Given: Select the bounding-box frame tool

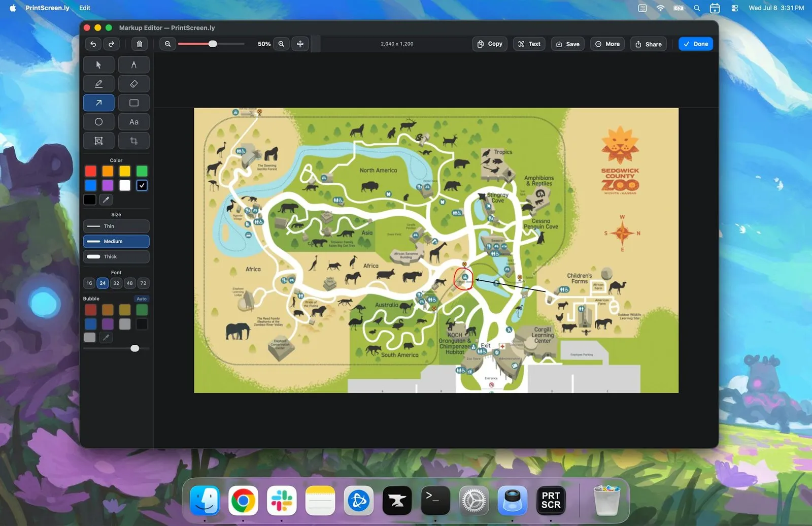Looking at the screenshot, I should coord(98,141).
